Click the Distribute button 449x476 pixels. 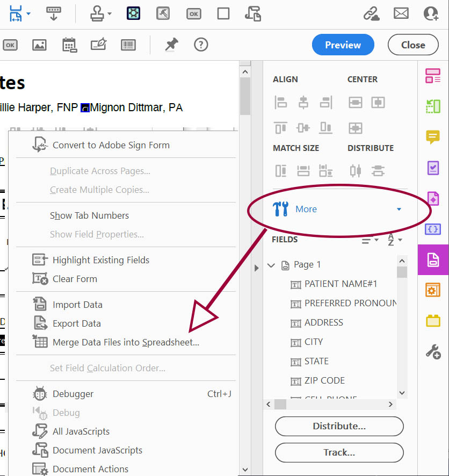pos(339,426)
